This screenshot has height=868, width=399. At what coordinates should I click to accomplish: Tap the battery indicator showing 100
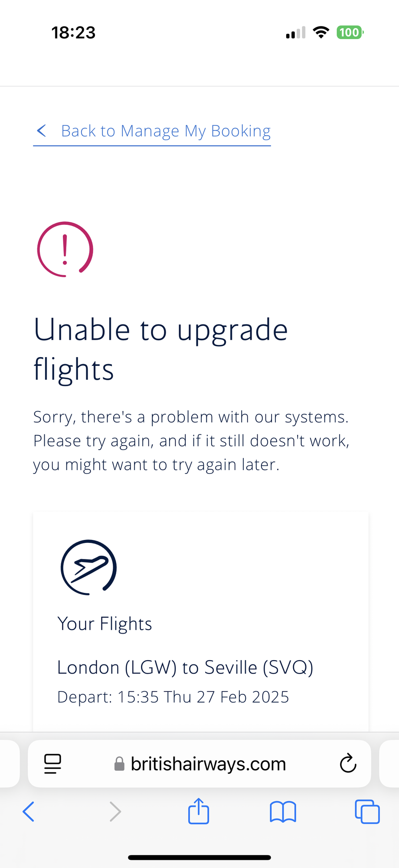click(350, 33)
